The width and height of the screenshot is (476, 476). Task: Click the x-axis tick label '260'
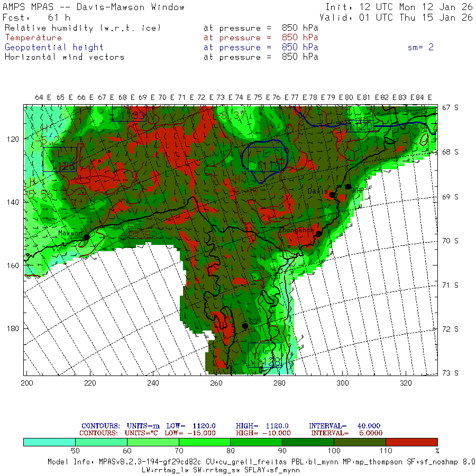[216, 383]
